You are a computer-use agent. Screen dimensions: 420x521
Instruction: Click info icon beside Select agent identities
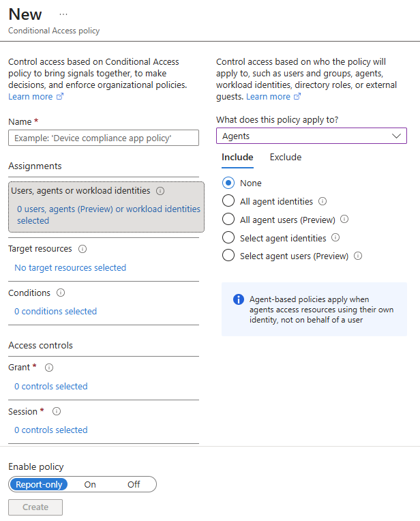click(335, 237)
